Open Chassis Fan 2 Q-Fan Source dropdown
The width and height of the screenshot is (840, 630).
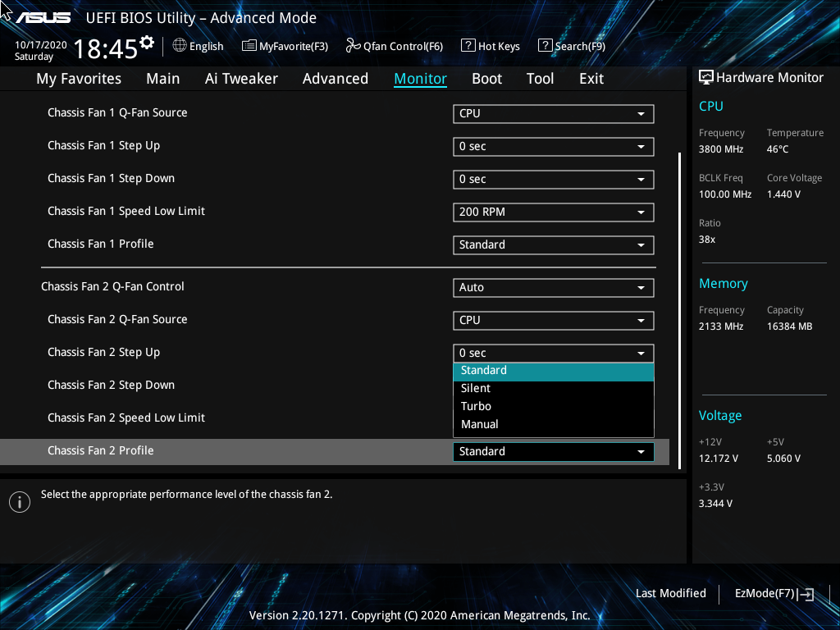(x=554, y=321)
